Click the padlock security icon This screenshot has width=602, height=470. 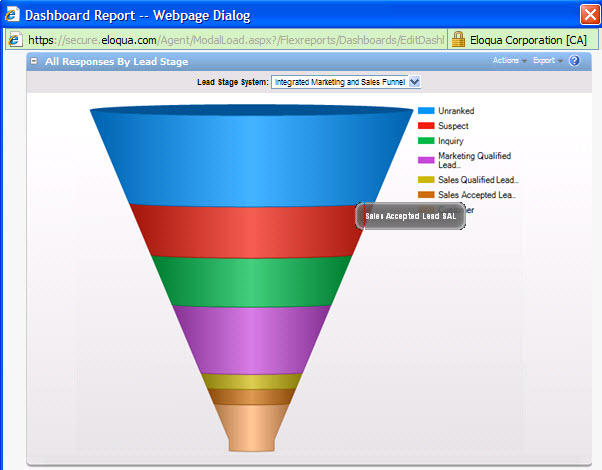coord(458,40)
